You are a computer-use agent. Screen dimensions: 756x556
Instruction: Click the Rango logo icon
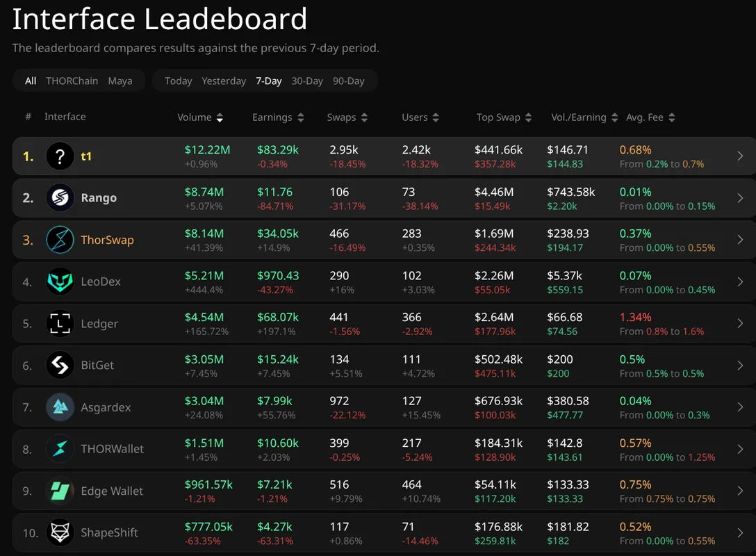[x=60, y=197]
